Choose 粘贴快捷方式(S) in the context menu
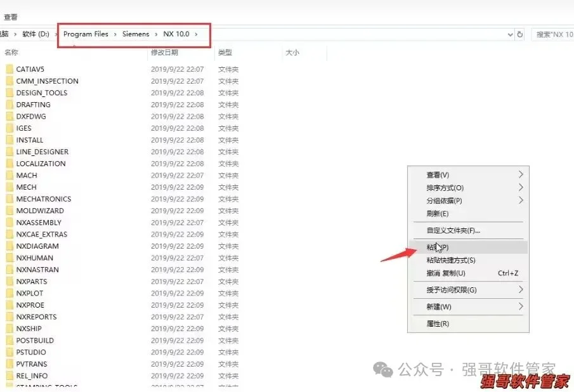Image resolution: width=574 pixels, height=392 pixels. click(468, 260)
